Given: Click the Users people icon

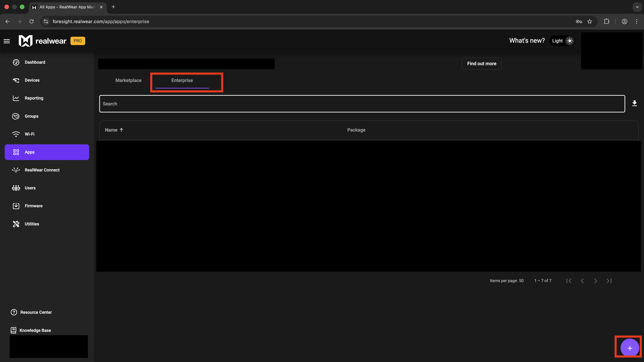Looking at the screenshot, I should tap(16, 188).
